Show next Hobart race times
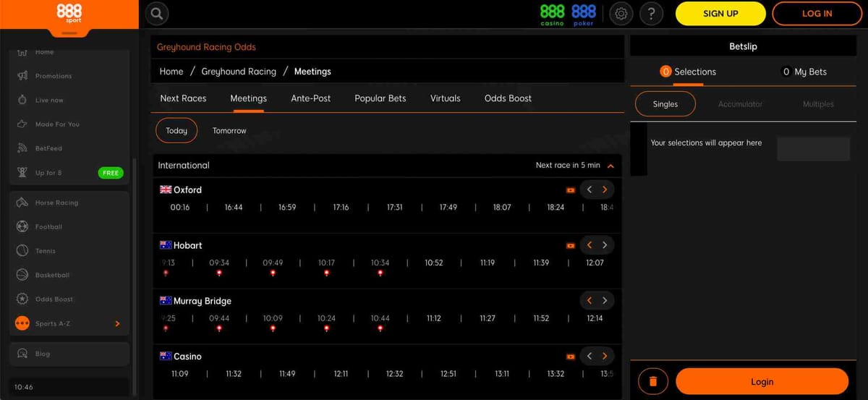 tap(605, 245)
